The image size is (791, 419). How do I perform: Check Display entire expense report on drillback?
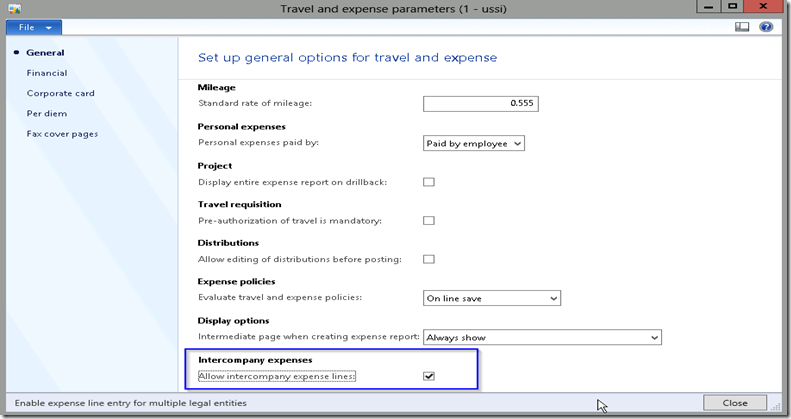point(429,182)
